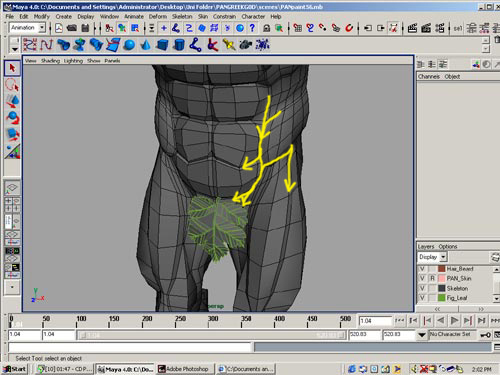Viewport: 500px width, 375px height.
Task: Open the shelf tab menu arrow
Action: 14,49
